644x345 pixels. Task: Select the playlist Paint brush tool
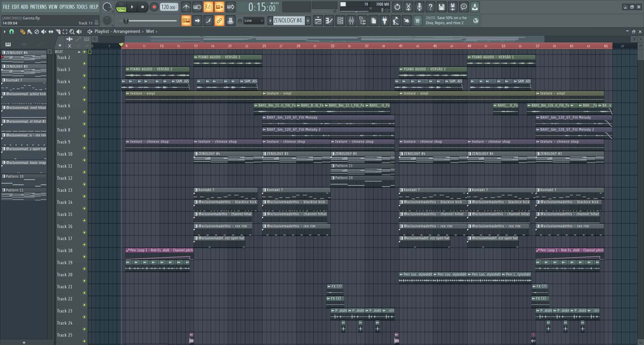tap(30, 32)
